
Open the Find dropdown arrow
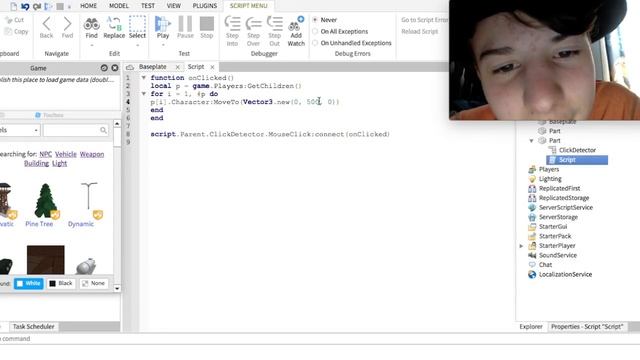click(91, 45)
